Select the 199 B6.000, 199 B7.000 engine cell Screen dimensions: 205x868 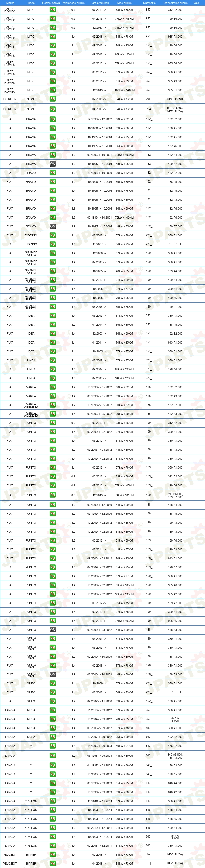175,495
